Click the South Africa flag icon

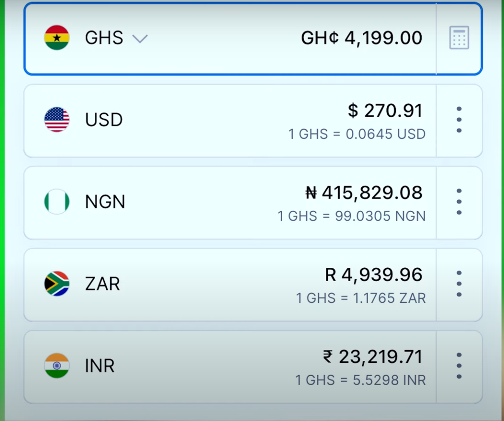[x=57, y=283]
